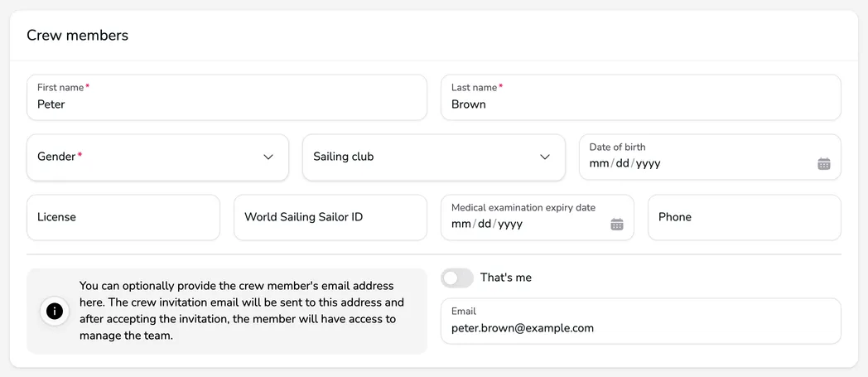Select Medical examination expiry date input

tap(538, 218)
